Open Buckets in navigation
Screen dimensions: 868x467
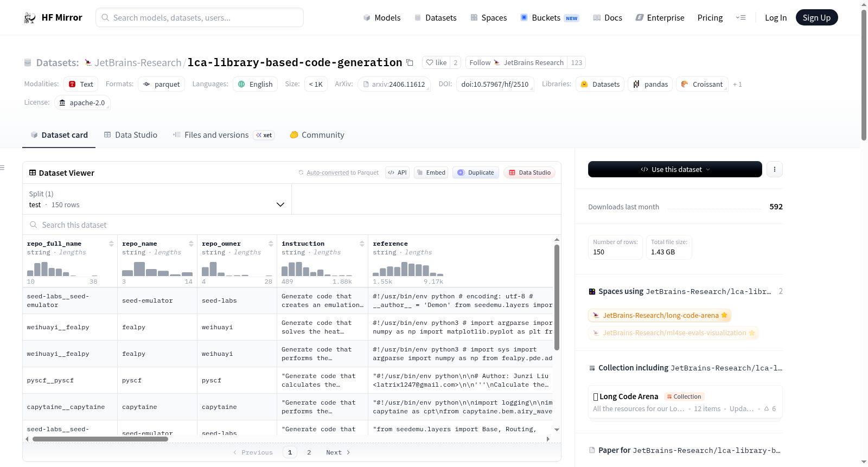(x=550, y=17)
